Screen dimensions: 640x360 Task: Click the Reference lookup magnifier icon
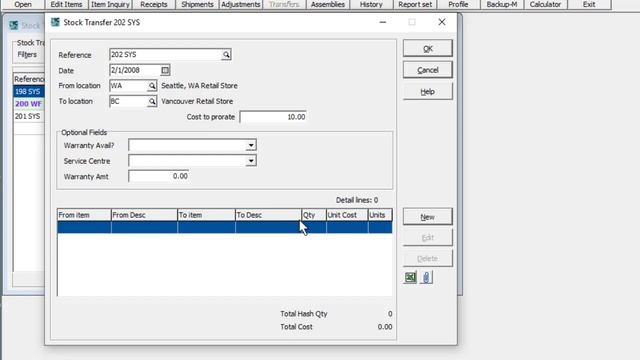[x=226, y=55]
